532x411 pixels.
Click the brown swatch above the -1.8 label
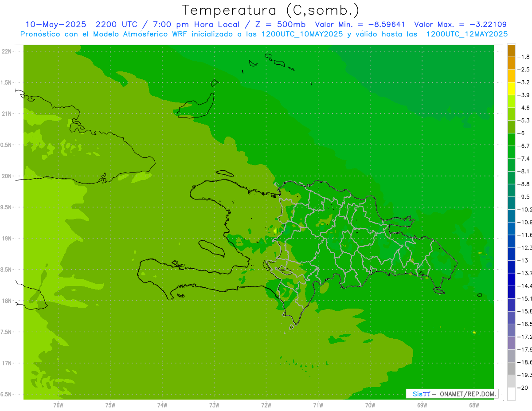click(511, 51)
